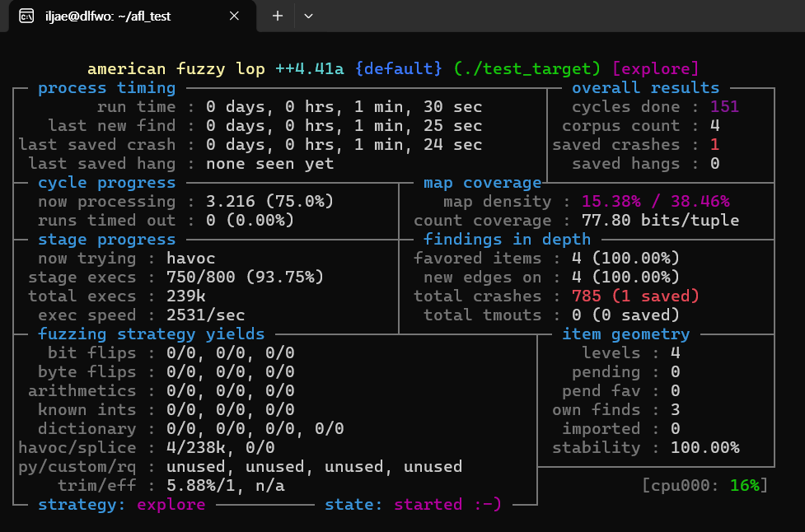The image size is (805, 532).
Task: Click total tmouts '0 (0 saved)'
Action: coord(626,315)
